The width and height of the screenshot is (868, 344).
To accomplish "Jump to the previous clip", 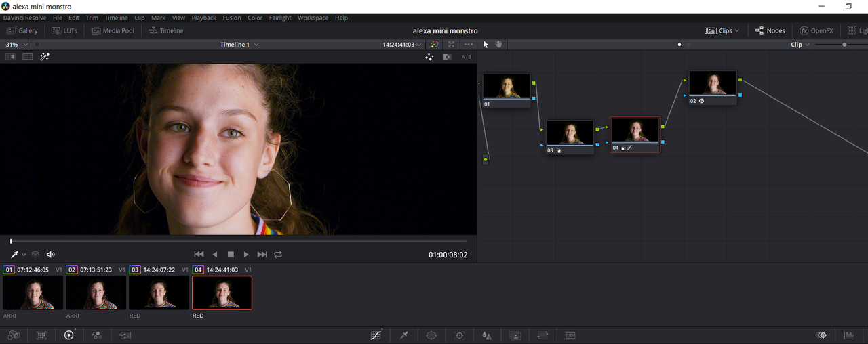I will [x=199, y=255].
